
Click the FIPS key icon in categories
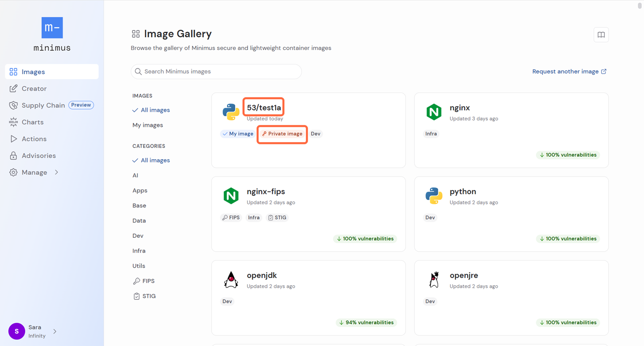pos(136,281)
